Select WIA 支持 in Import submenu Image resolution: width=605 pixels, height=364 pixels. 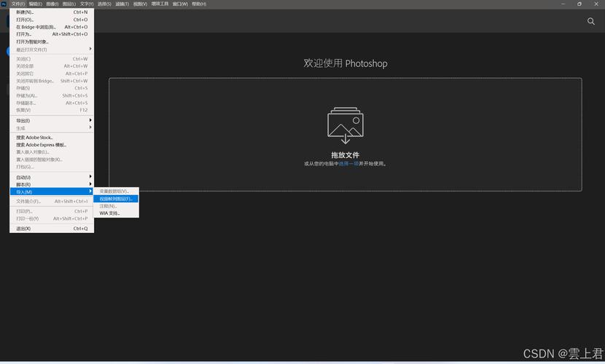coord(116,213)
